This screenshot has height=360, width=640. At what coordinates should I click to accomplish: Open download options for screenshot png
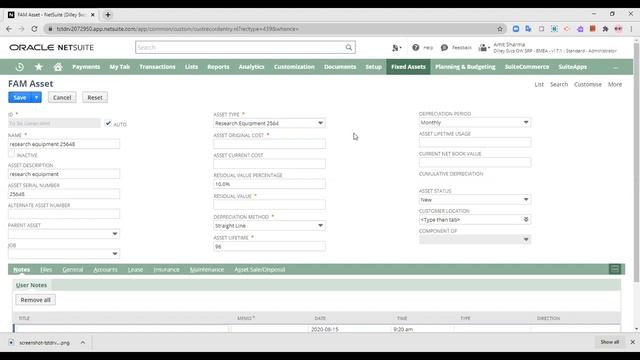[x=83, y=342]
